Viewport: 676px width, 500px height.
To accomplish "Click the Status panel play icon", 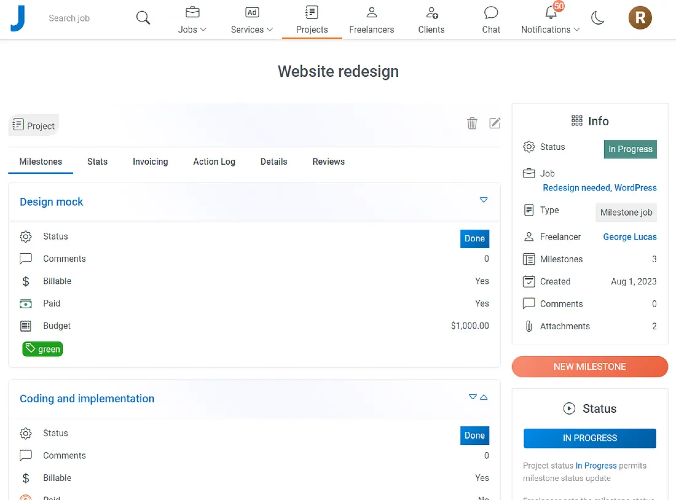I will [569, 408].
